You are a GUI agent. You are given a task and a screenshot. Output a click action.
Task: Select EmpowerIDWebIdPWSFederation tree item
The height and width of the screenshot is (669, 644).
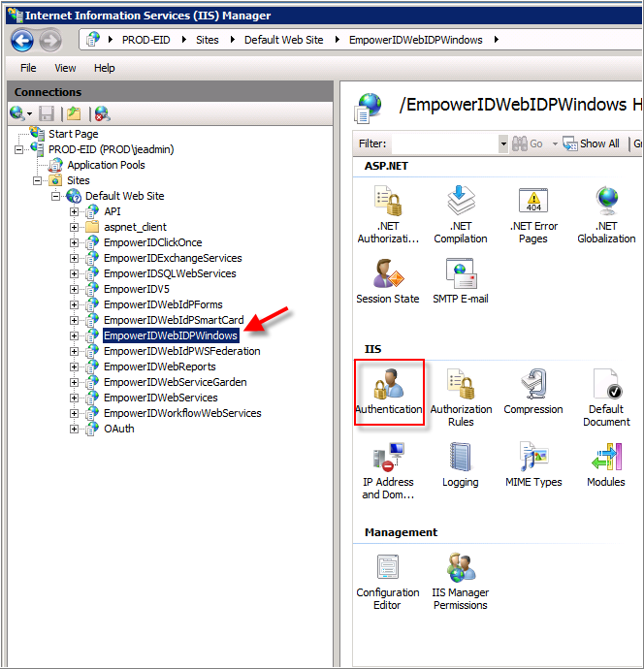pos(181,351)
